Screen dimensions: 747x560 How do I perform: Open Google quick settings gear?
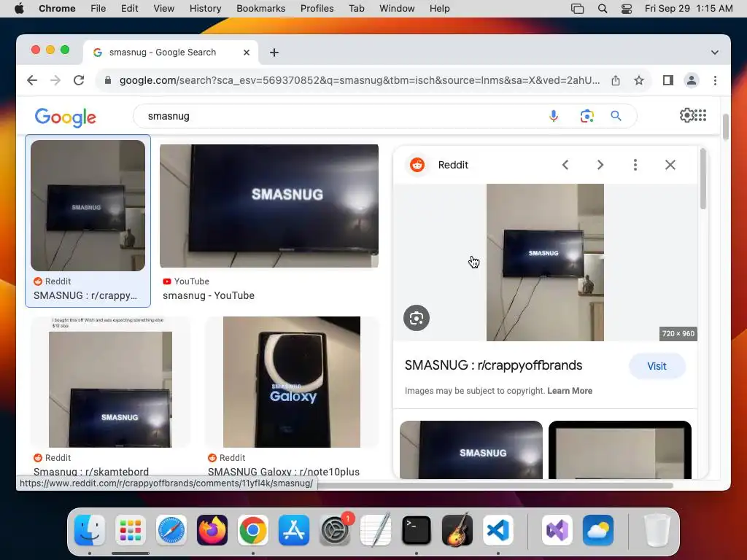click(686, 115)
